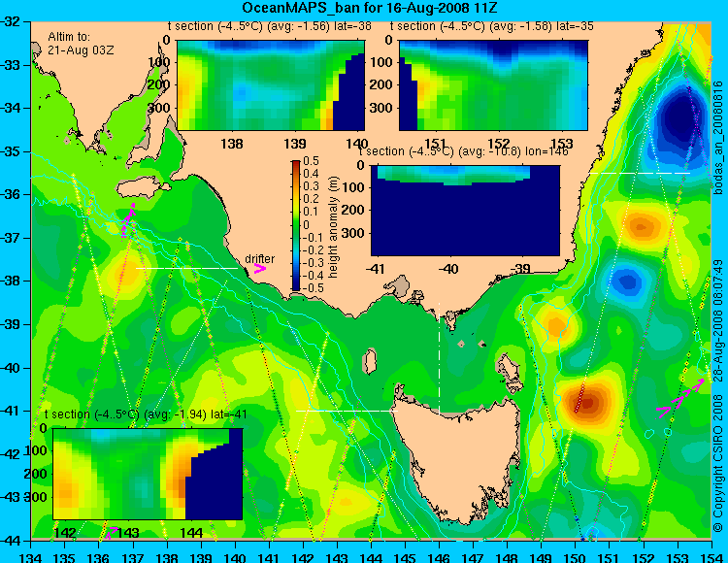The width and height of the screenshot is (728, 563).
Task: Click the 152 tick label of lat=-35 inset
Action: pos(499,144)
